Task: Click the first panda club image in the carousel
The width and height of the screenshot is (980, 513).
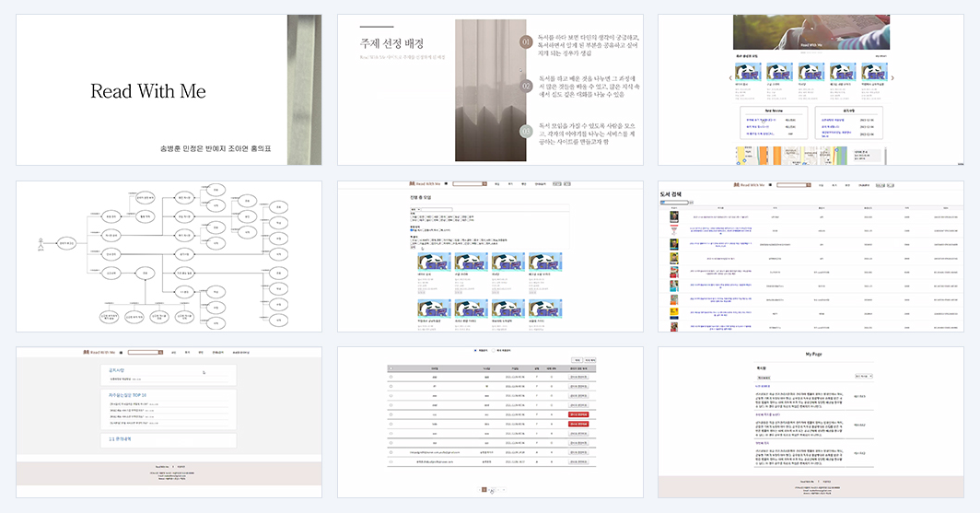Action: 748,71
